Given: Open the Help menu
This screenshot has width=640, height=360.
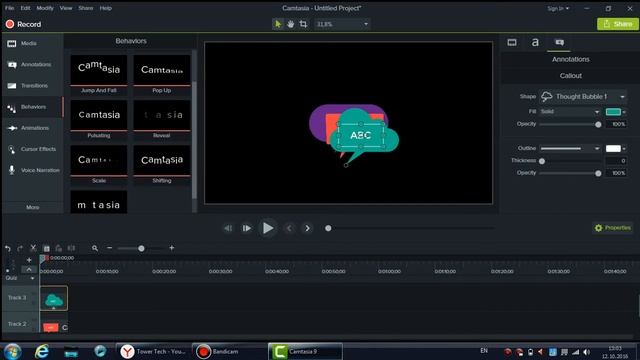Looking at the screenshot, I should [106, 8].
